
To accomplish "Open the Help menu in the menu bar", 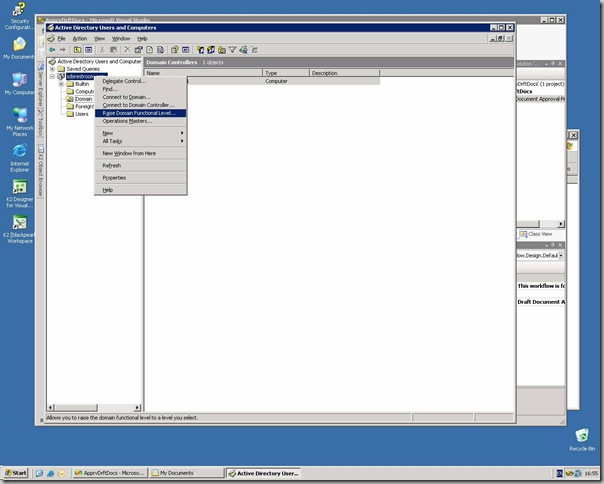I will pyautogui.click(x=142, y=39).
